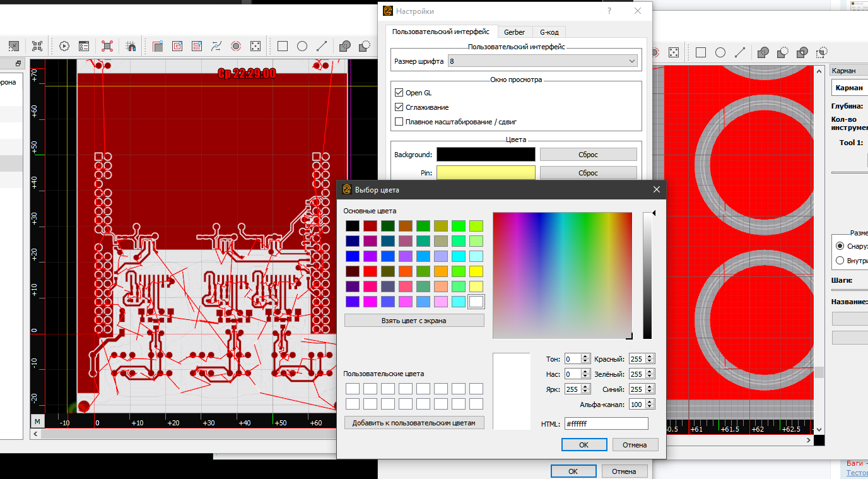Click the Настройки dialog help question mark
Screen dimensions: 868x479
tap(609, 11)
